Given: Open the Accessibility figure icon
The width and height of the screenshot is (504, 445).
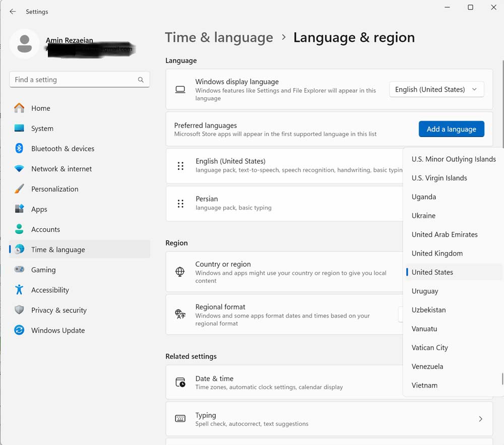Looking at the screenshot, I should (19, 290).
